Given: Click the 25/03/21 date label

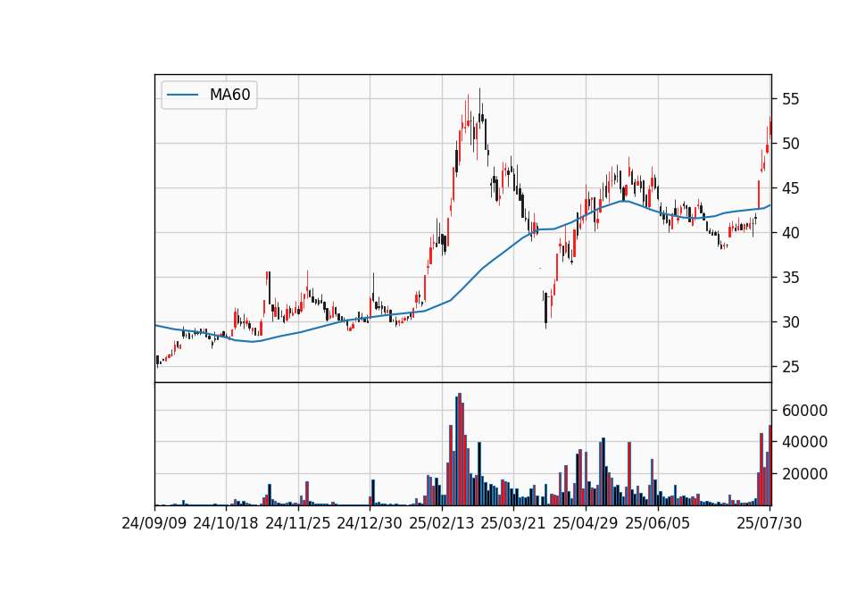Looking at the screenshot, I should (x=513, y=523).
